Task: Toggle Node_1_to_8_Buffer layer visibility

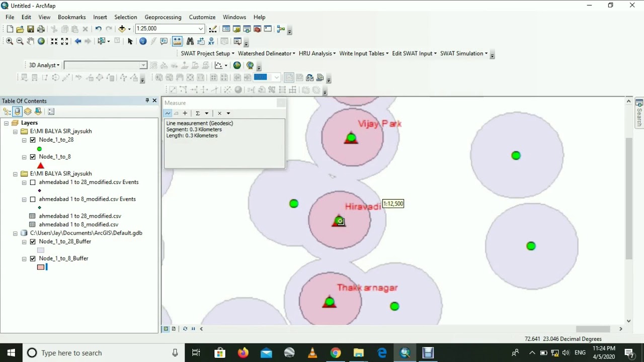Action: click(33, 259)
